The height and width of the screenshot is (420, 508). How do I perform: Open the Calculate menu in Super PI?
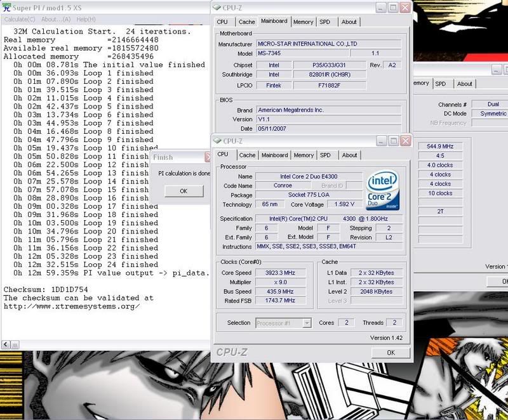20,20
